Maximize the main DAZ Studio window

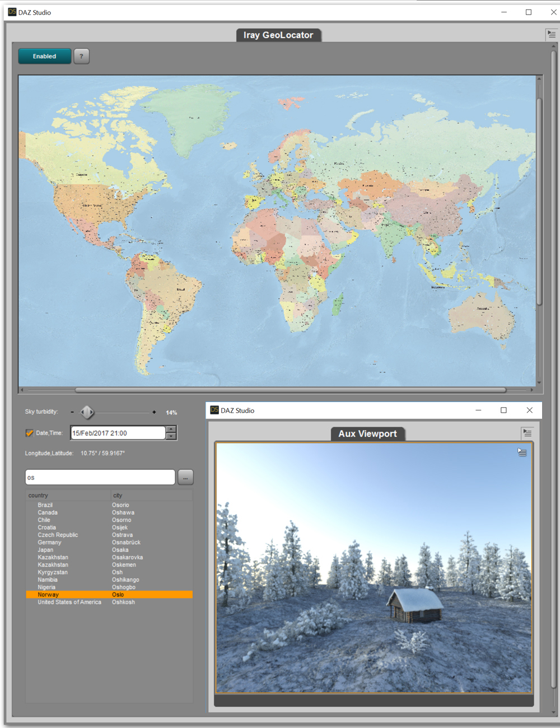529,12
